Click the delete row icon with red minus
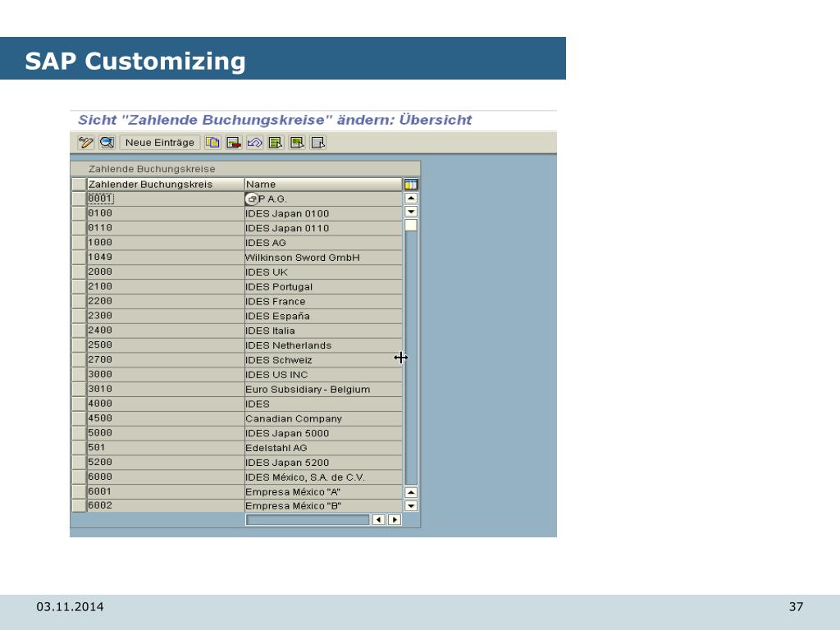The width and height of the screenshot is (840, 630). click(234, 143)
